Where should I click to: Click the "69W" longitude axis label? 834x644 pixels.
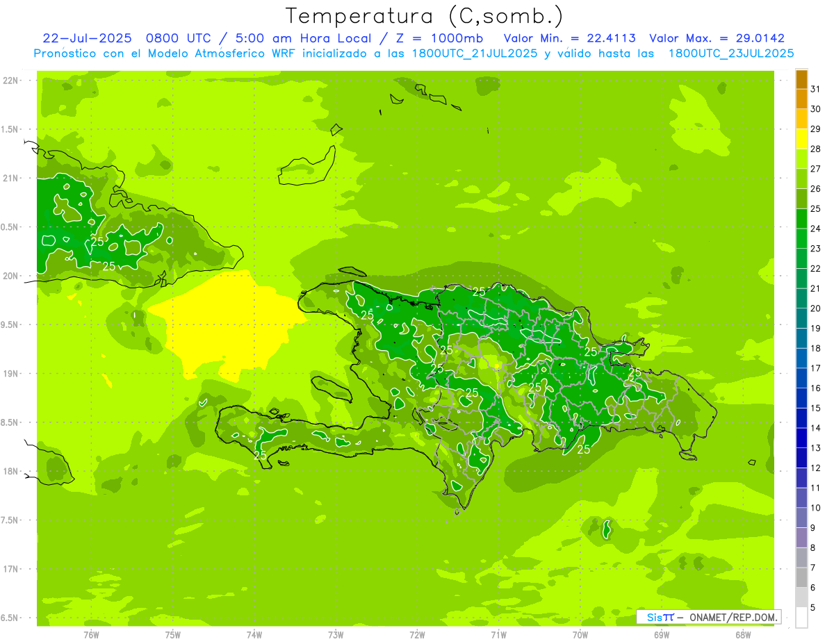[662, 635]
